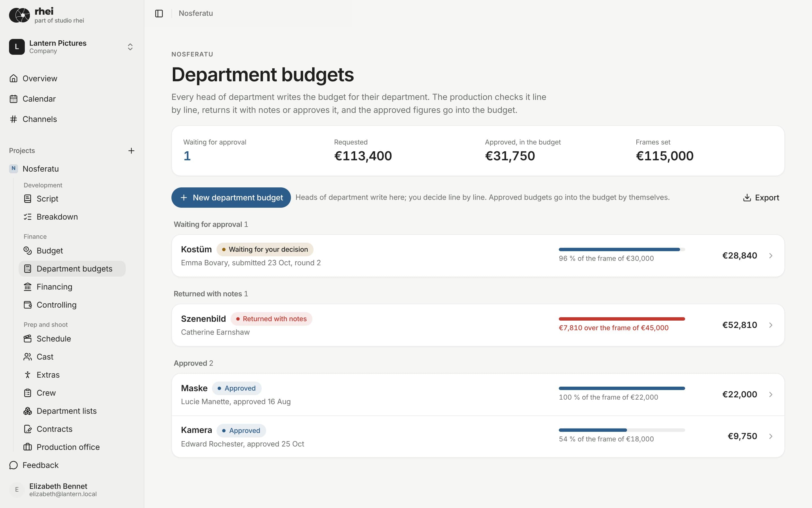This screenshot has height=508, width=812.
Task: Toggle the sidebar panel icon
Action: (x=159, y=14)
